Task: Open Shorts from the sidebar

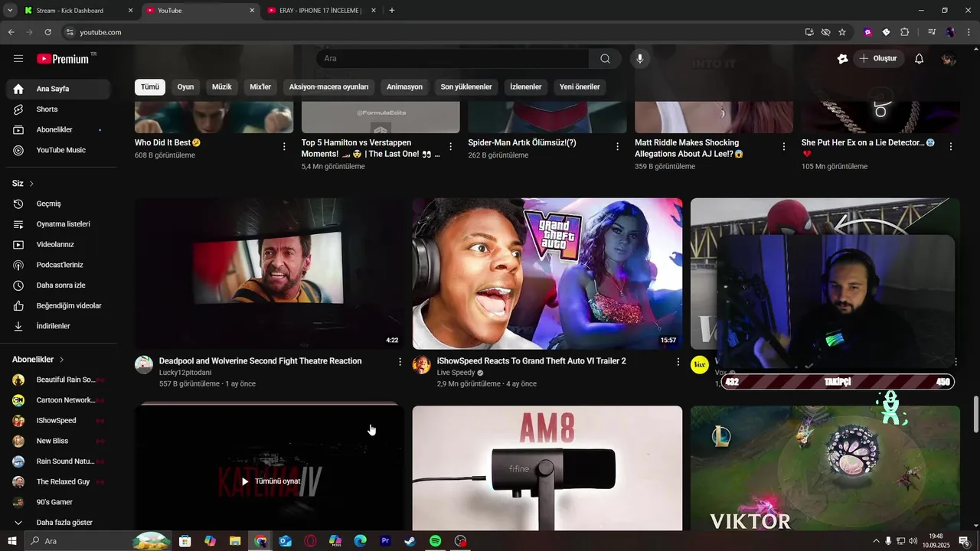Action: (x=58, y=109)
